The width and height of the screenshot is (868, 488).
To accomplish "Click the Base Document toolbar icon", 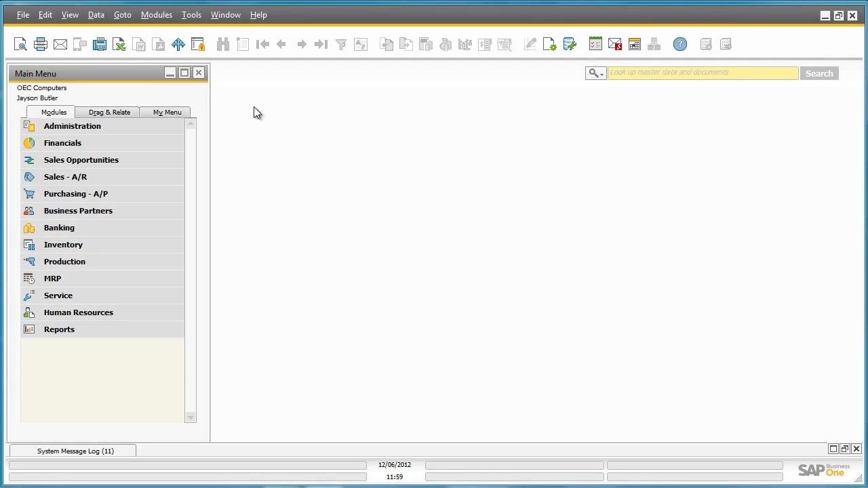I will coord(387,45).
